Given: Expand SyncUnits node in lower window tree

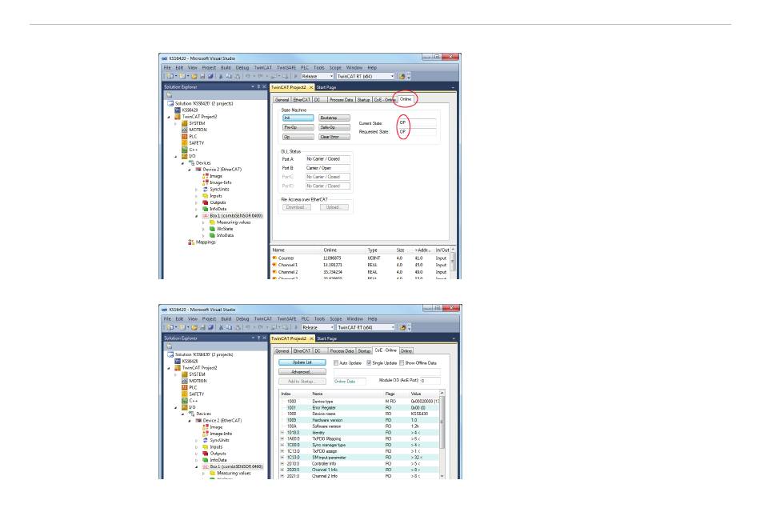Looking at the screenshot, I should (197, 441).
